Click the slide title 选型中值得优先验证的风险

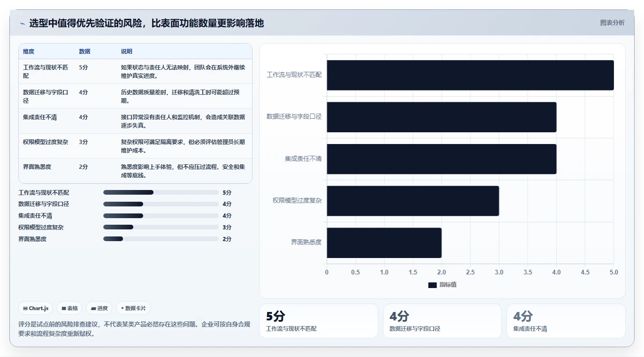(x=146, y=23)
